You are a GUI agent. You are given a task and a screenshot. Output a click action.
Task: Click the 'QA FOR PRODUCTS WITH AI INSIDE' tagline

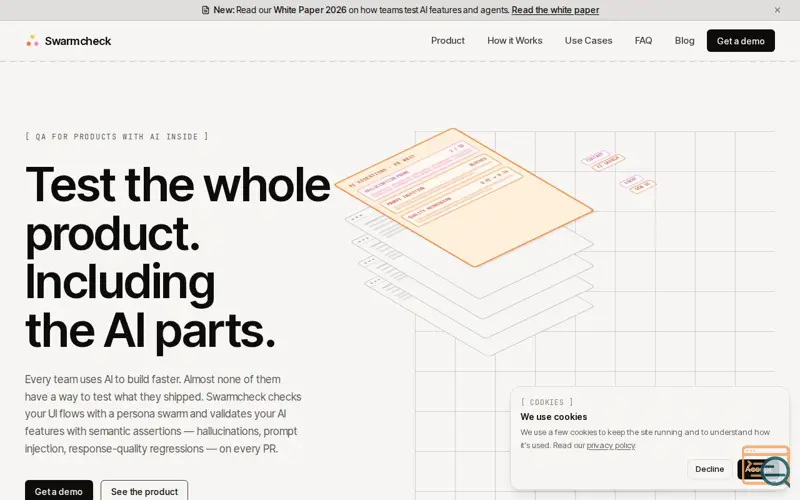point(117,137)
